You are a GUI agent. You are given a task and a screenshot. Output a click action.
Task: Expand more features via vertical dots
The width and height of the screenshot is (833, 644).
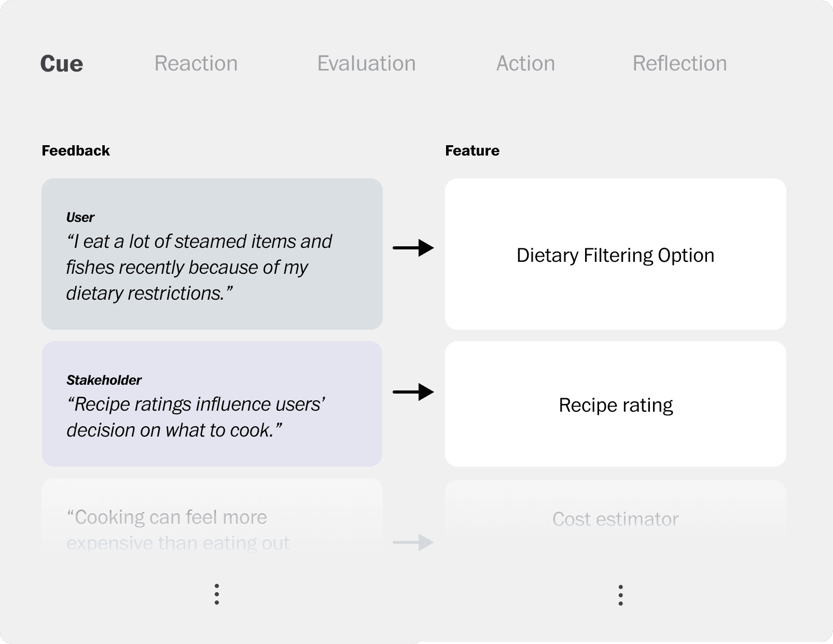[620, 595]
